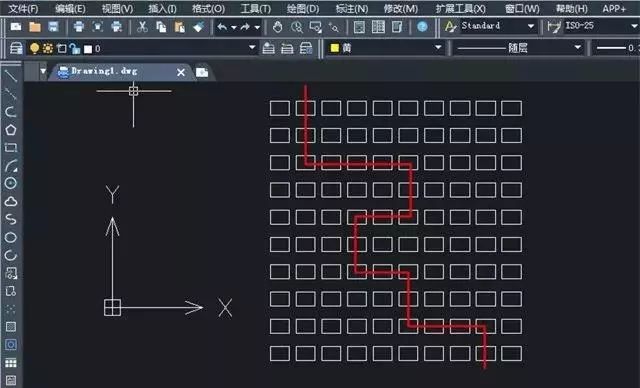Select the Spline tool
The height and width of the screenshot is (388, 640).
11,219
